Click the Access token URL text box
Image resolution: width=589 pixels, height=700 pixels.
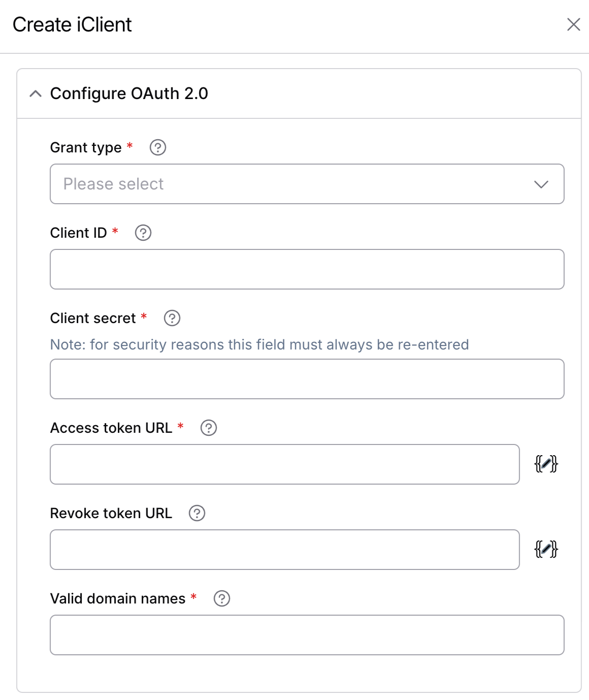284,464
